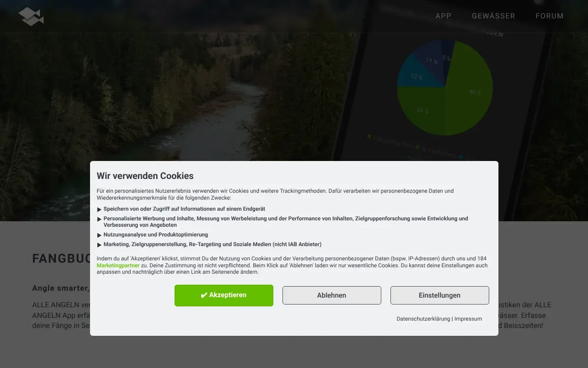
Task: Accept cookies with the green Akzeptieren button
Action: (224, 295)
